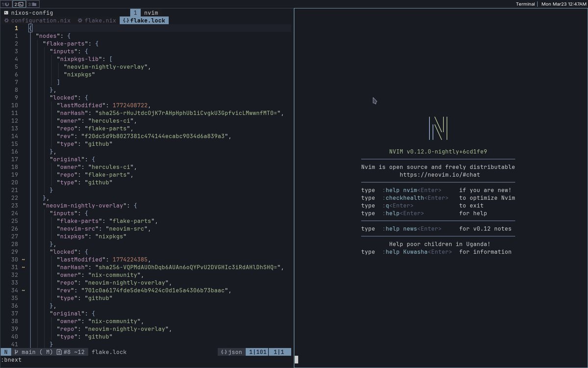Click the rev value starting f20dc5d9
This screenshot has width=588, height=368.
pos(155,136)
